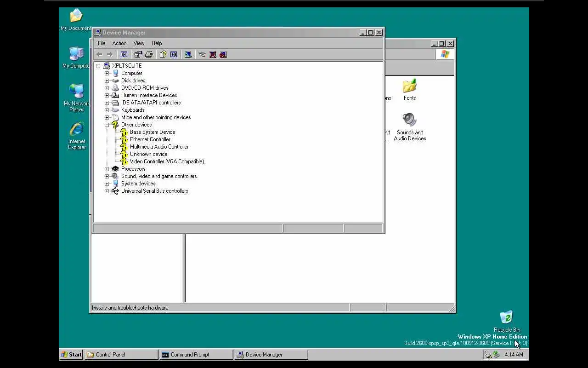Open Properties via the toolbar icon
Viewport: 588px width, 368px height.
[x=138, y=54]
